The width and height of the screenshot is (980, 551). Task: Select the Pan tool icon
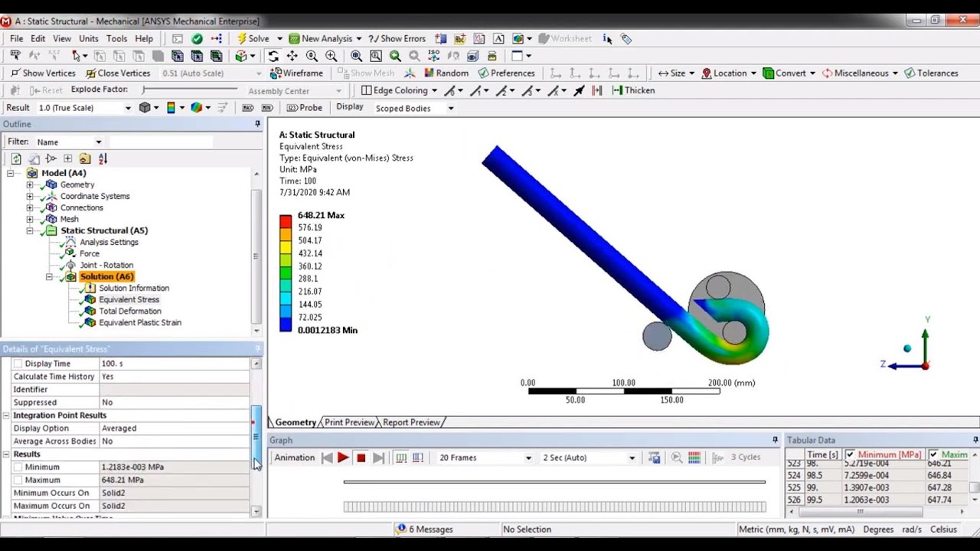pyautogui.click(x=292, y=56)
